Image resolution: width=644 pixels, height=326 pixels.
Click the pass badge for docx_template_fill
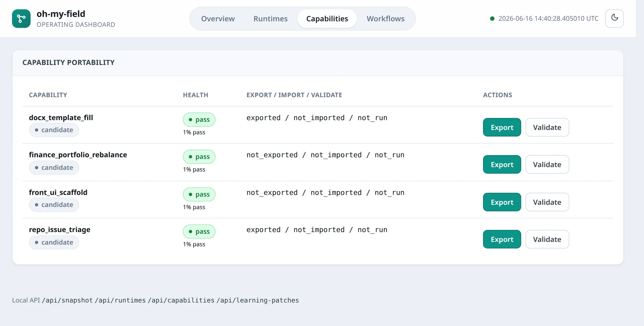tap(199, 120)
